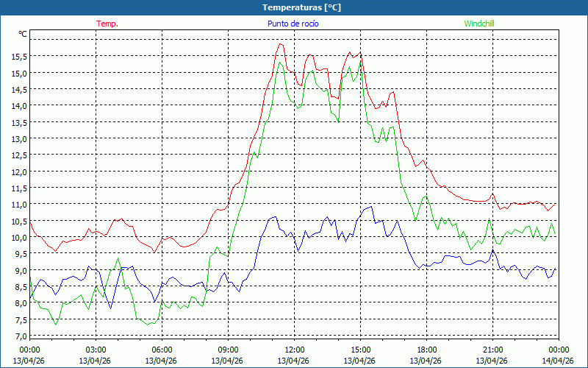Image resolution: width=588 pixels, height=368 pixels.
Task: Click the 12:00 time label on the x-axis
Action: click(294, 350)
